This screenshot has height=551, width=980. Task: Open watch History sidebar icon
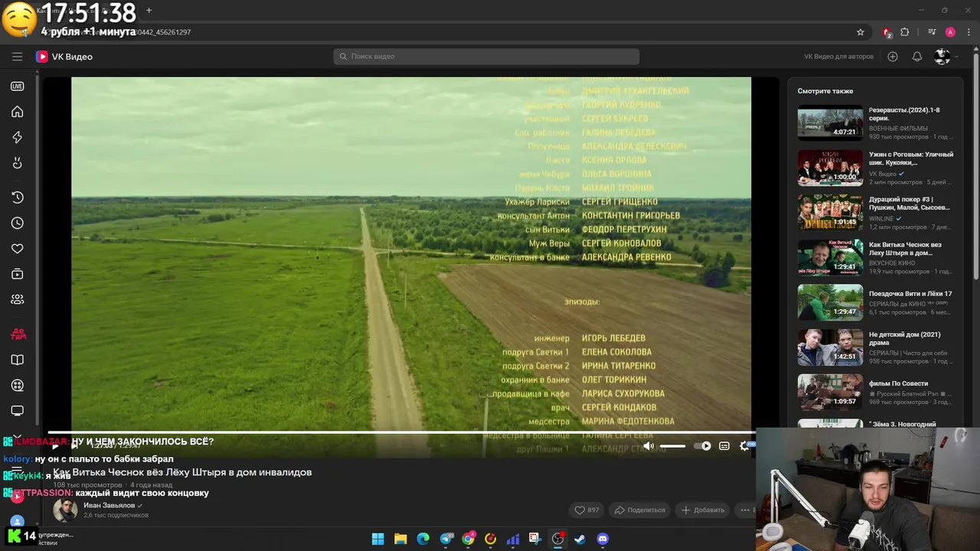pyautogui.click(x=17, y=197)
